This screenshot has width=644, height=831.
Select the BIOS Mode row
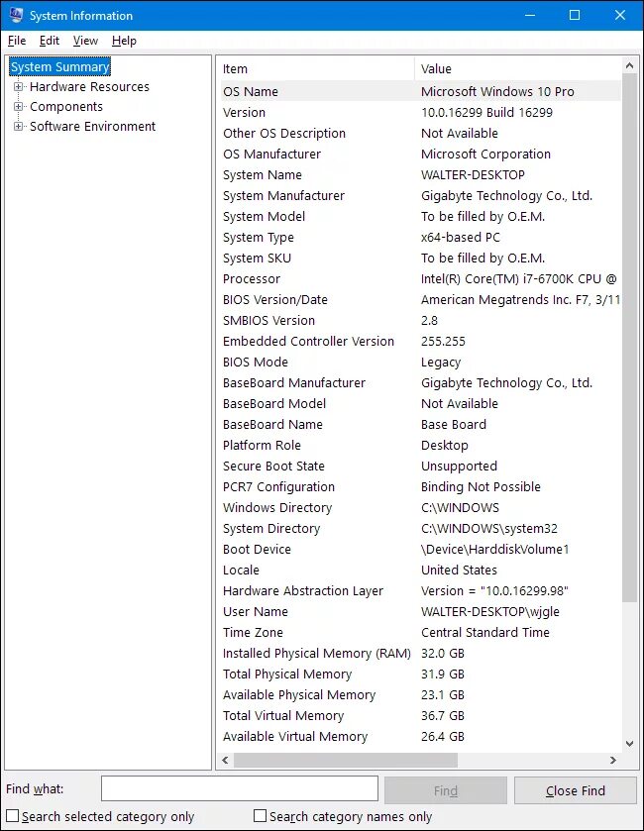click(420, 362)
